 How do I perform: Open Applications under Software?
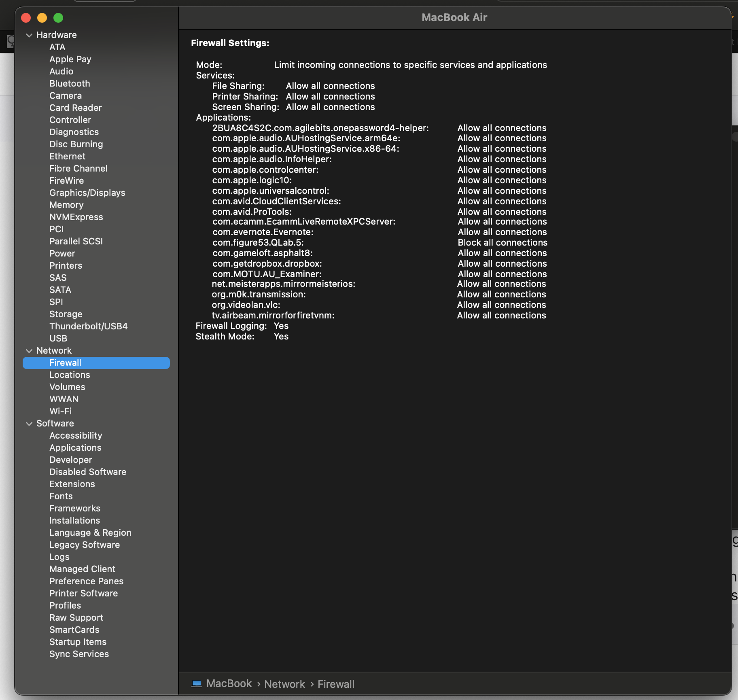point(75,448)
